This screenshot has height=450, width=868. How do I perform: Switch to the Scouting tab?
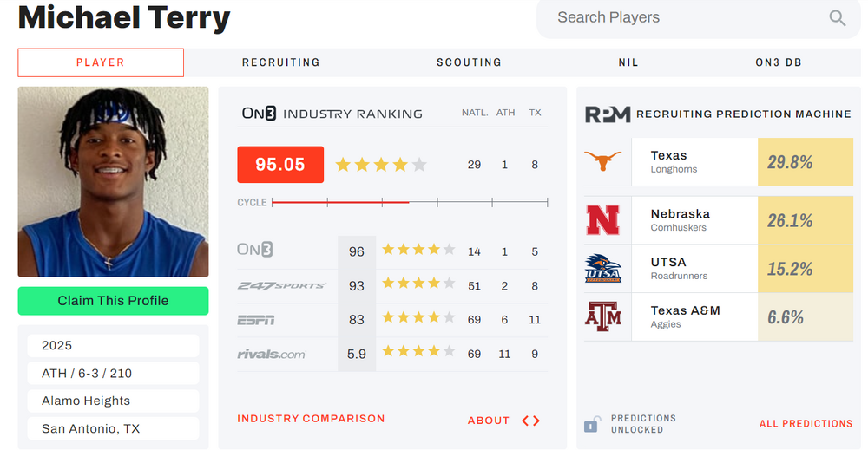click(x=469, y=62)
